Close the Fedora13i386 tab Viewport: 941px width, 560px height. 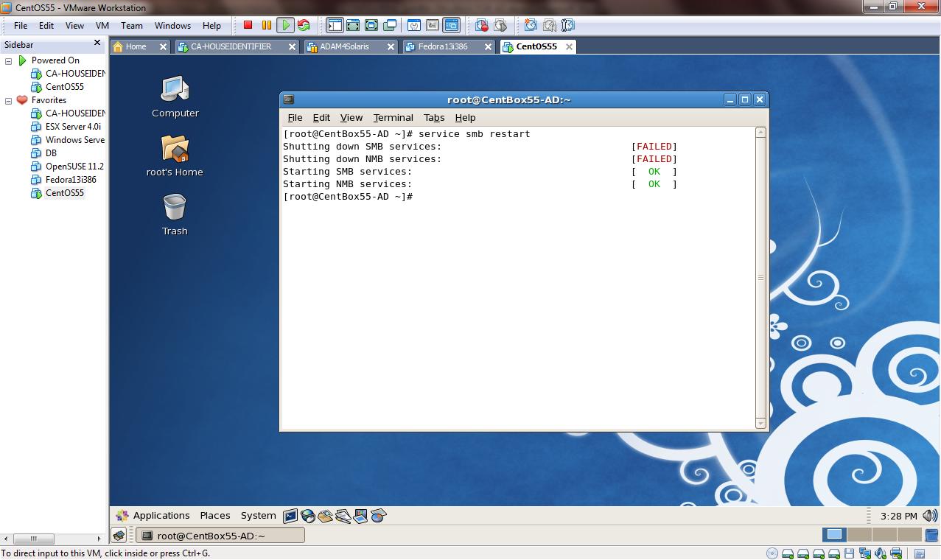pyautogui.click(x=487, y=46)
